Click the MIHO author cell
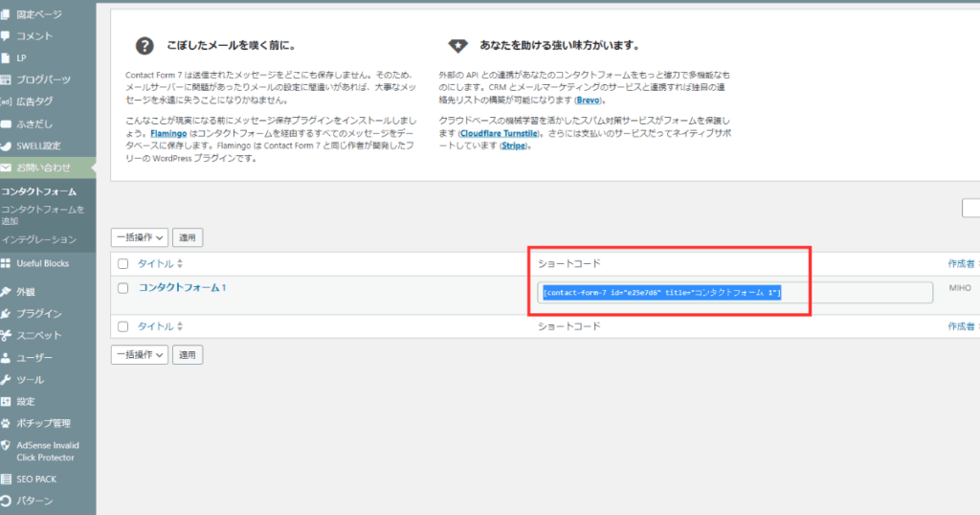Image resolution: width=980 pixels, height=515 pixels. tap(960, 288)
